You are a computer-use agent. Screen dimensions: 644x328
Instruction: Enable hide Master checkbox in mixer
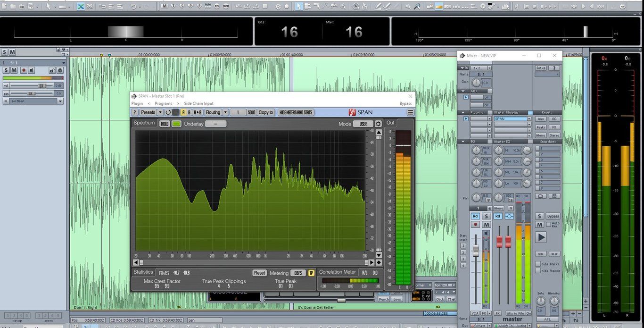[x=538, y=270]
